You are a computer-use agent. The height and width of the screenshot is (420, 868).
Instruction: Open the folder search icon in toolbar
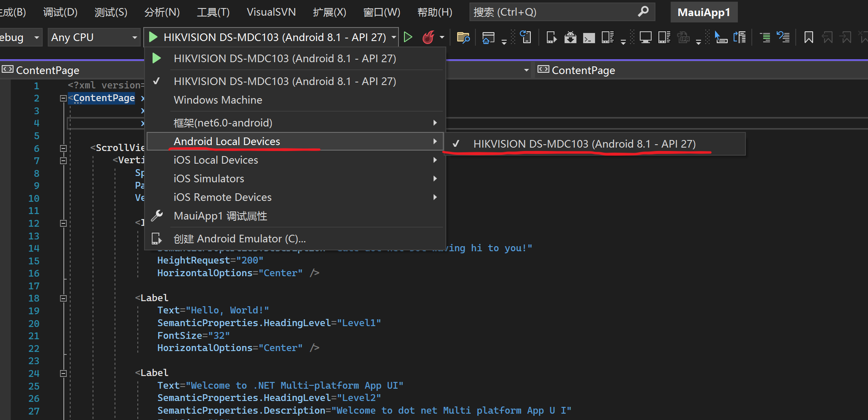[x=463, y=38]
